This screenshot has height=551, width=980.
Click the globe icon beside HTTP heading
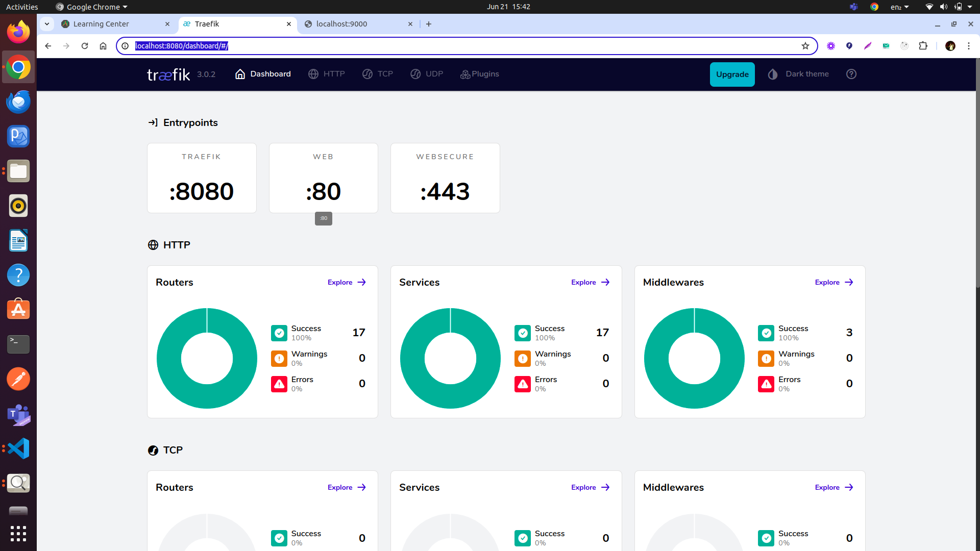(153, 245)
